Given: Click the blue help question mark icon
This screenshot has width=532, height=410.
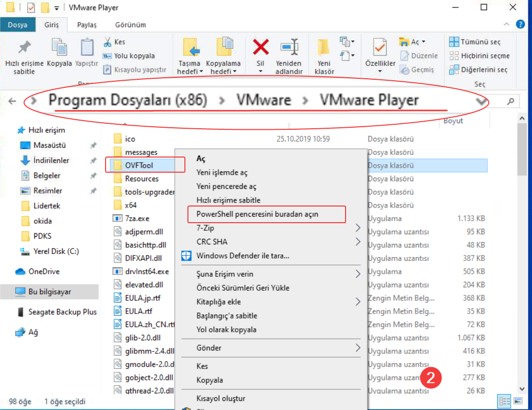Looking at the screenshot, I should (x=520, y=24).
